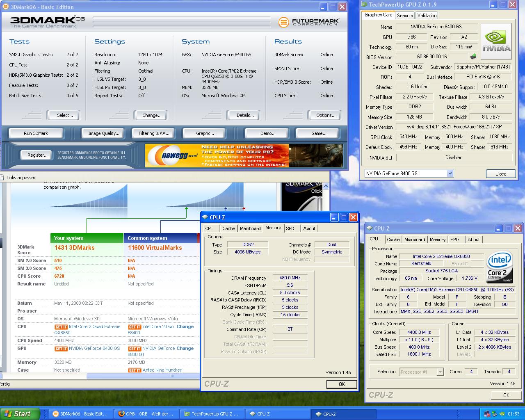The width and height of the screenshot is (525, 420).
Task: Open the About tab in the right CPU-Z window
Action: click(x=474, y=240)
